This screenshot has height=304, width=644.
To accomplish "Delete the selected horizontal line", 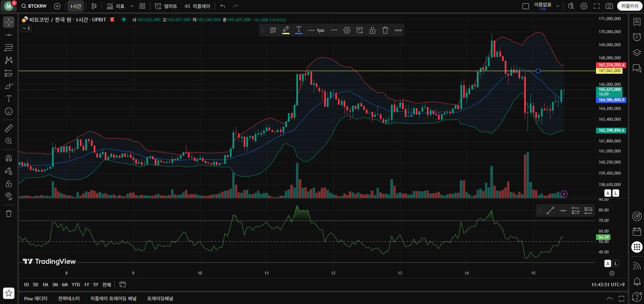I will [385, 30].
